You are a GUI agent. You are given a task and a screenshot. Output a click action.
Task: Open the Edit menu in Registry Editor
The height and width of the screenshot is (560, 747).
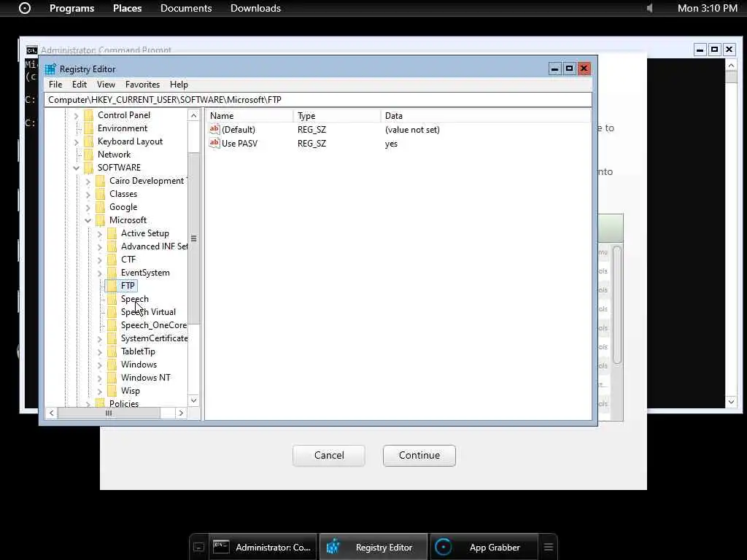(79, 85)
